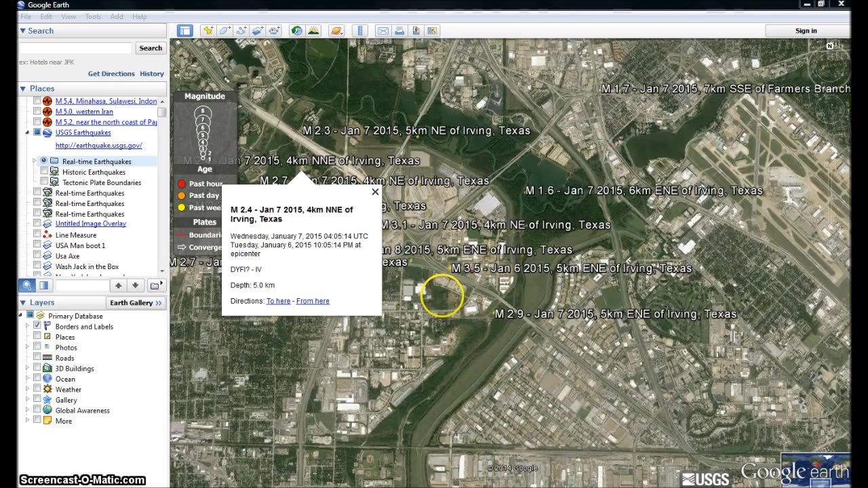Open the Edit menu
This screenshot has width=868, height=488.
point(46,16)
